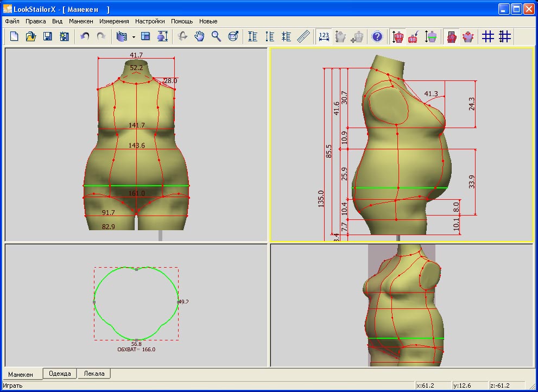Click the top grey handle of cross-section

click(x=137, y=269)
